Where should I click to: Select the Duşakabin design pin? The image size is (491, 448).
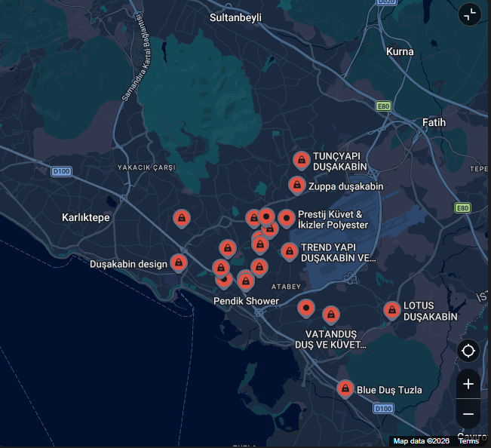tap(179, 262)
